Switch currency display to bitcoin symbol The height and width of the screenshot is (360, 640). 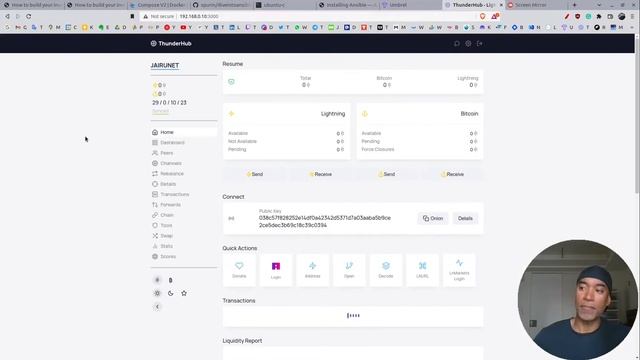[171, 280]
